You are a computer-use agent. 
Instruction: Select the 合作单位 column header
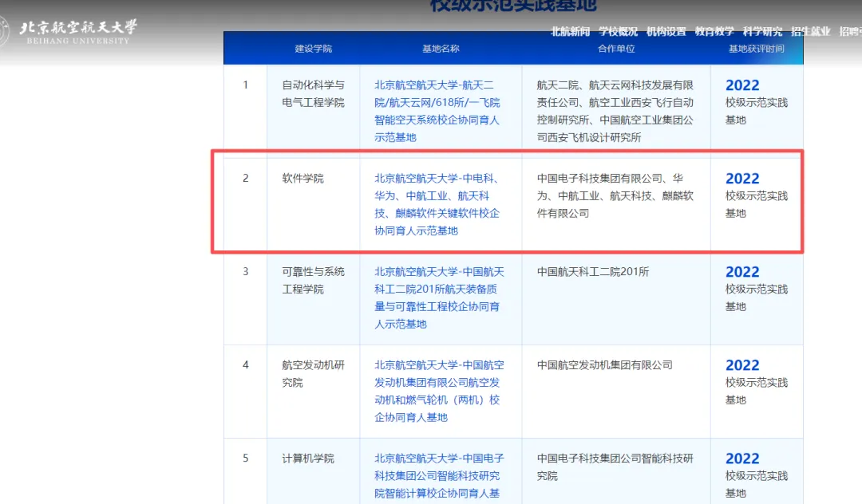[x=616, y=49]
